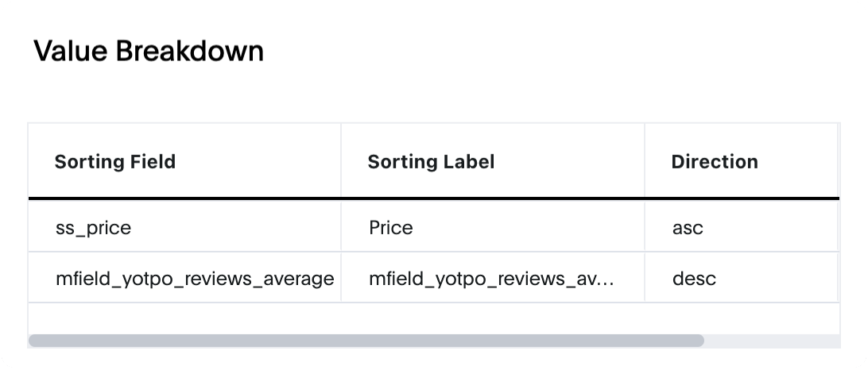This screenshot has height=370, width=868.
Task: Select the full mfield_yotpo_reviews_average field cell
Action: pyautogui.click(x=184, y=278)
